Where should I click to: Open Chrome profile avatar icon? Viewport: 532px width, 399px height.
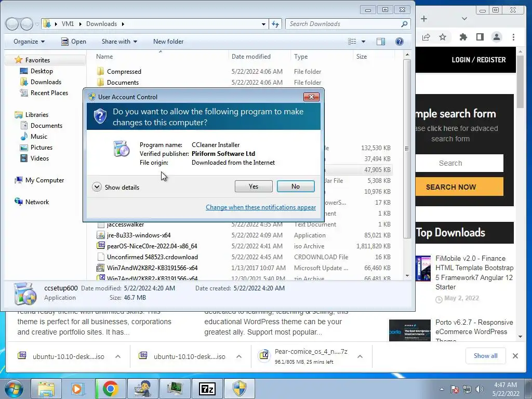(496, 37)
